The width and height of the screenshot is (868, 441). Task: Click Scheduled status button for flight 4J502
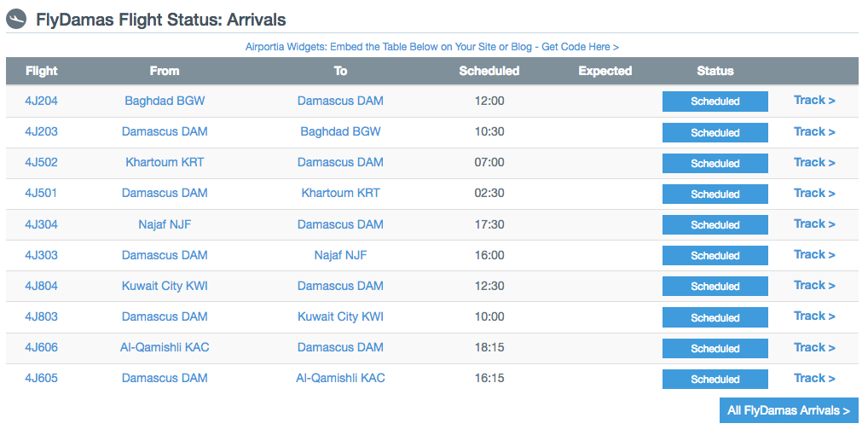(x=715, y=164)
